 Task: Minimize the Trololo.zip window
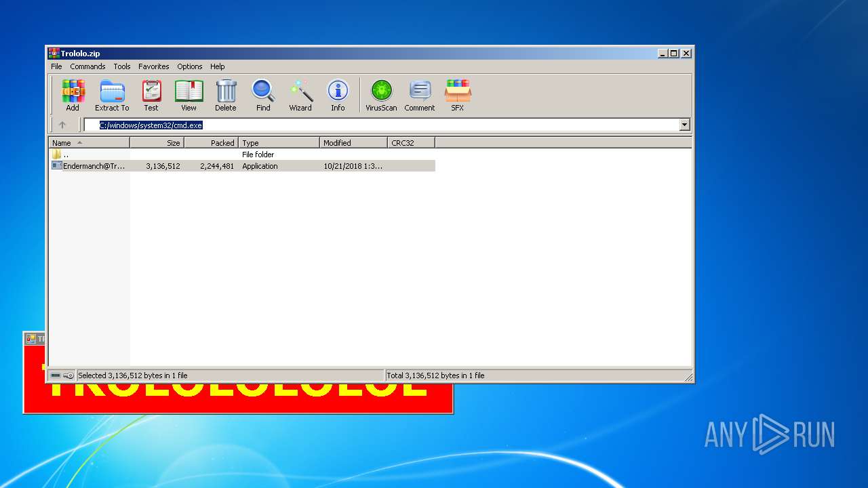click(663, 54)
